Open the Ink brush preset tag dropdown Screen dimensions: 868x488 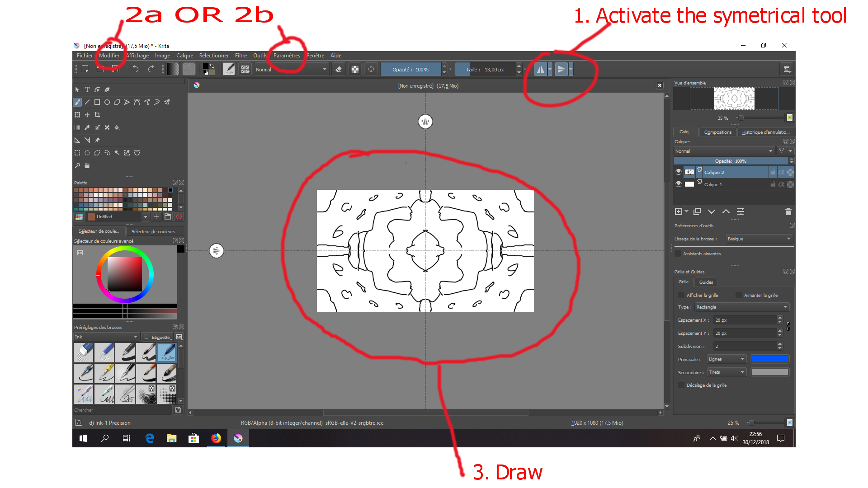106,337
